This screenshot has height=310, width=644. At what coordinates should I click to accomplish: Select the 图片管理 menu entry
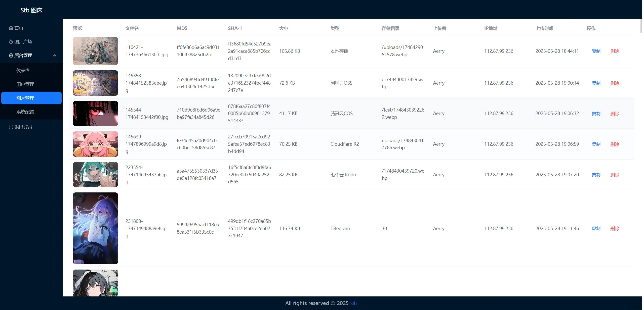tap(25, 98)
